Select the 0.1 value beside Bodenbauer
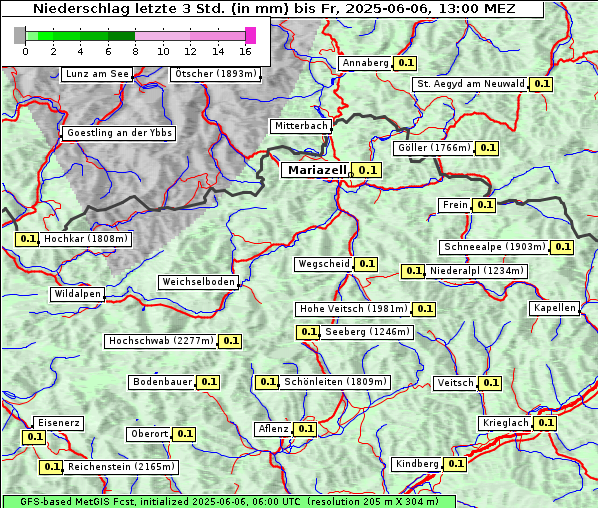 [208, 382]
